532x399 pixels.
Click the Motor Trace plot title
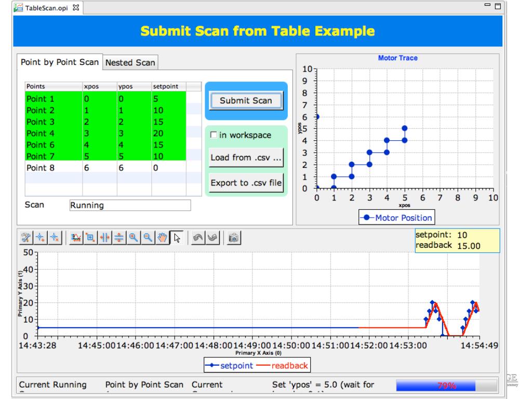tap(397, 58)
